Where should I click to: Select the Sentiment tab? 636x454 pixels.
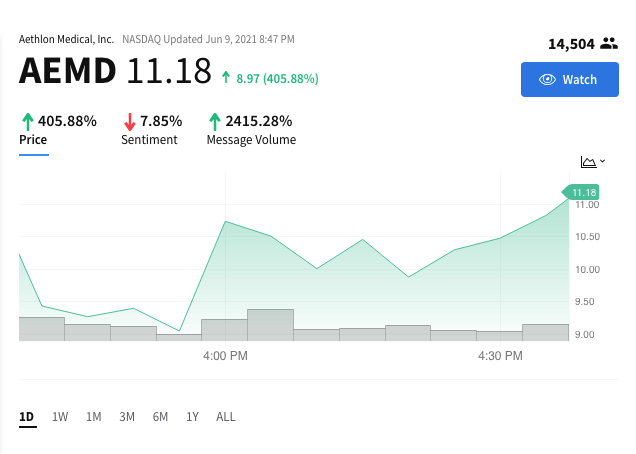(149, 140)
